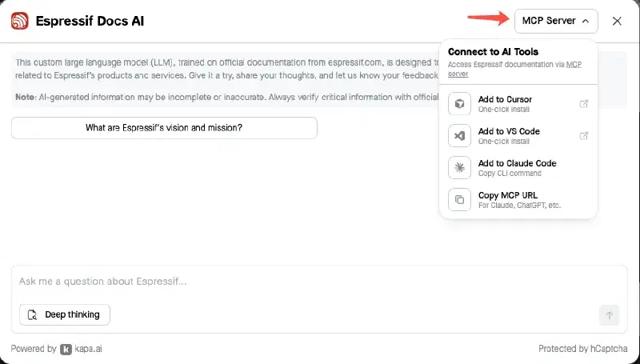The height and width of the screenshot is (364, 640).
Task: Close the Espressif Docs AI dialog
Action: 617,21
